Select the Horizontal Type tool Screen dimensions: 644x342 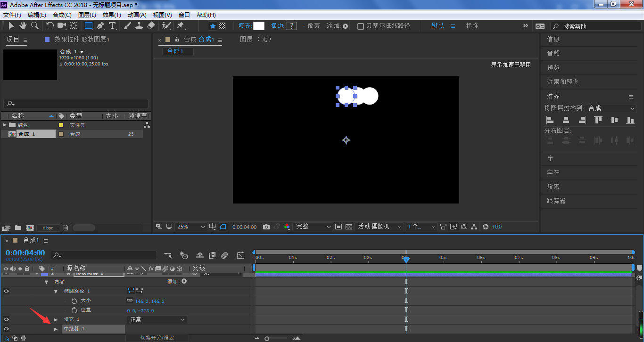tap(112, 26)
